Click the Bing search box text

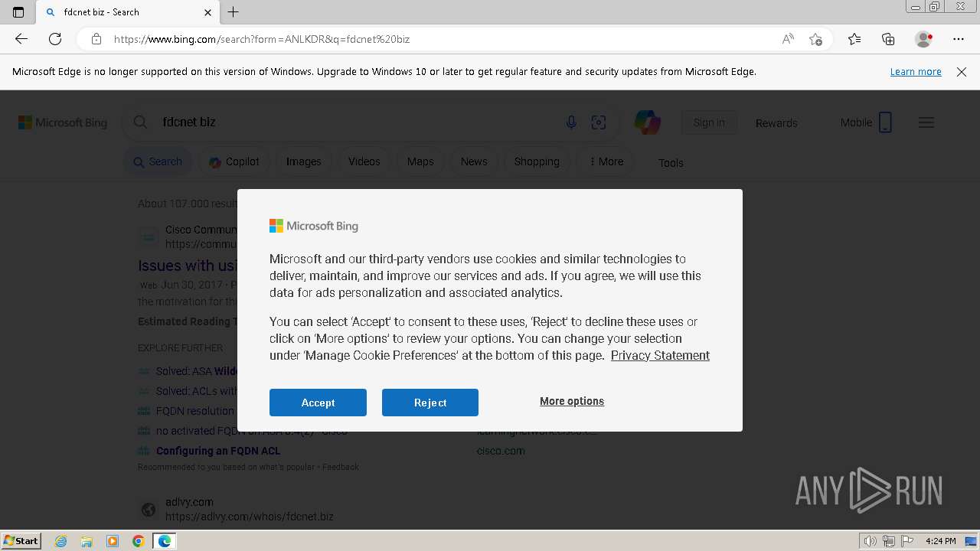click(x=189, y=122)
